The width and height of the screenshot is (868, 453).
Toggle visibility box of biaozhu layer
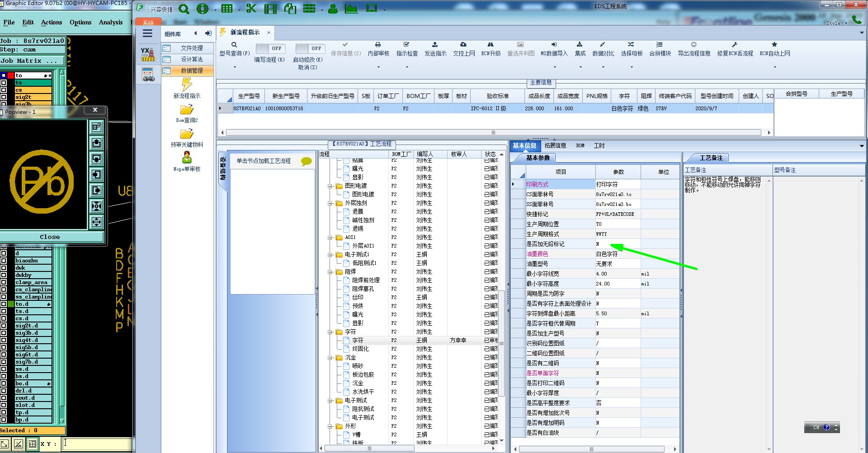(x=4, y=261)
